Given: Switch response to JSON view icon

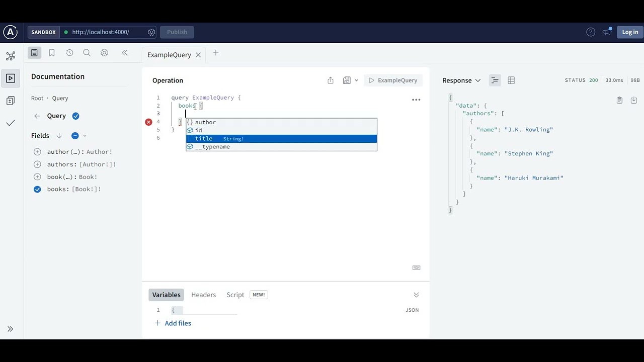Looking at the screenshot, I should pos(495,80).
